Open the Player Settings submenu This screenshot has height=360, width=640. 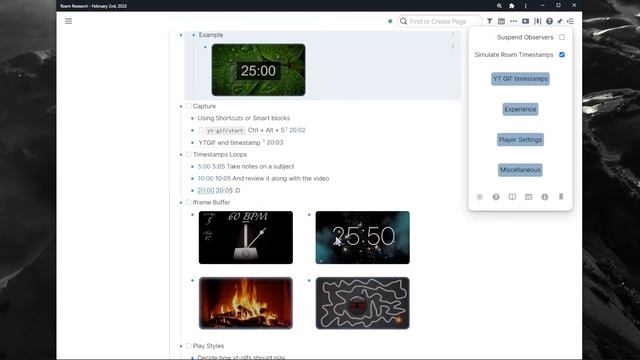coord(520,140)
